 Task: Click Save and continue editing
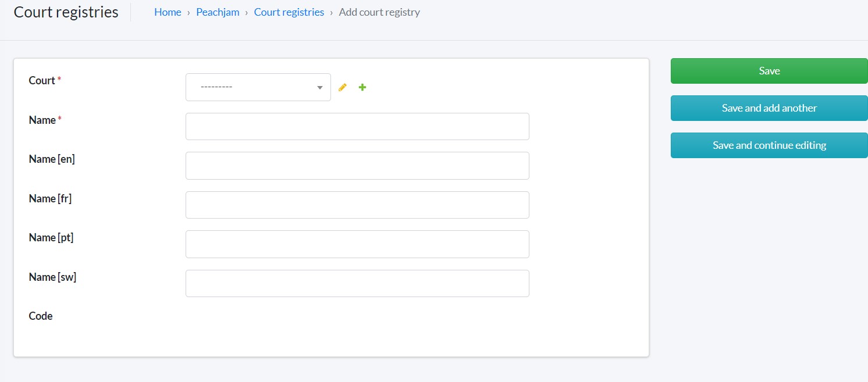click(769, 145)
